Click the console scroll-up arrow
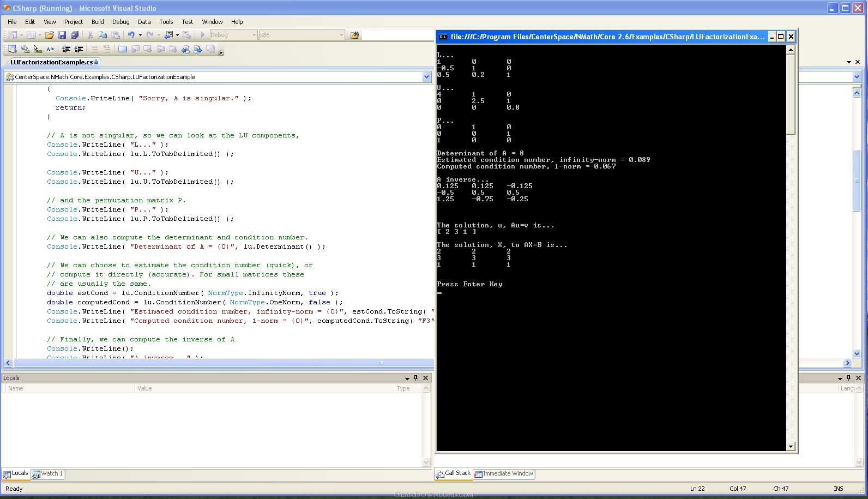 tap(791, 50)
